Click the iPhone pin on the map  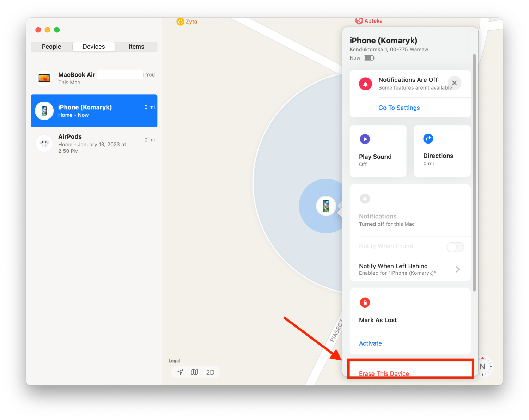click(x=326, y=206)
